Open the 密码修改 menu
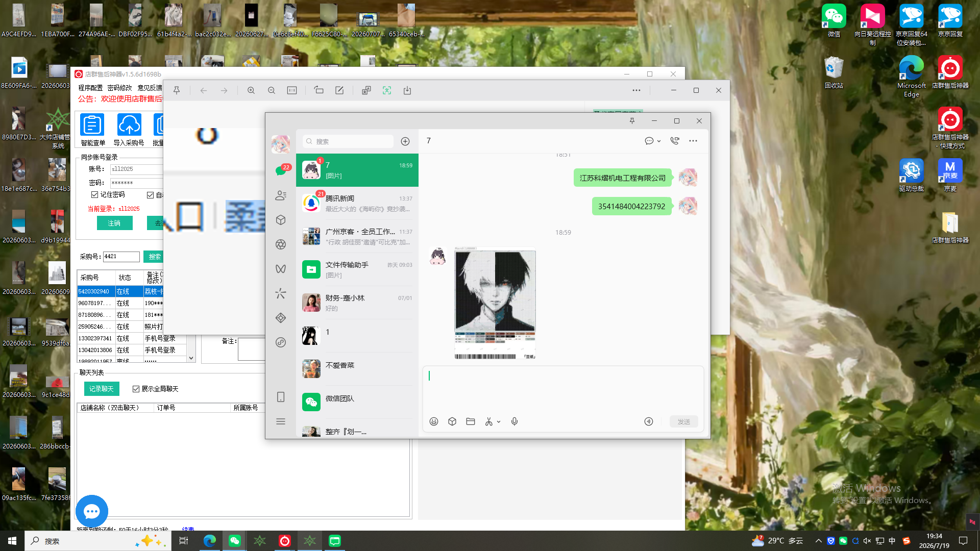Screen dimensions: 980x551 (x=120, y=88)
